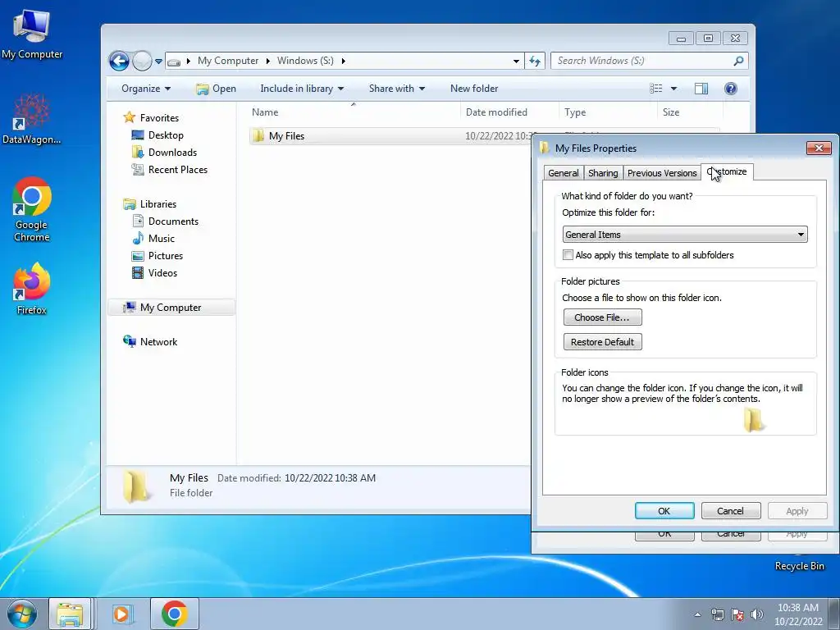
Task: Click the Explorer Forward arrow button
Action: 142,61
